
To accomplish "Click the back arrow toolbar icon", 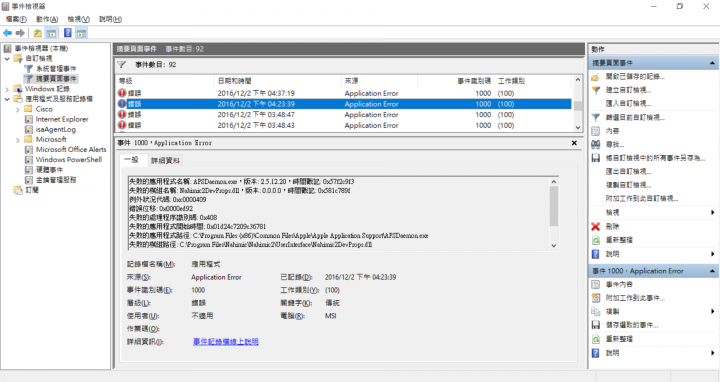I will 7,33.
